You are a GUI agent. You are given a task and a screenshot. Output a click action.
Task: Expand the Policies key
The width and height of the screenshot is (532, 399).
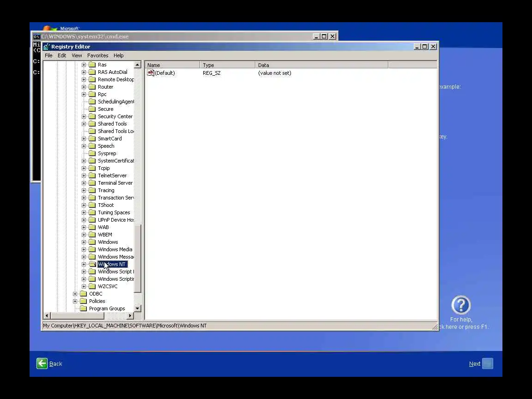click(x=75, y=301)
